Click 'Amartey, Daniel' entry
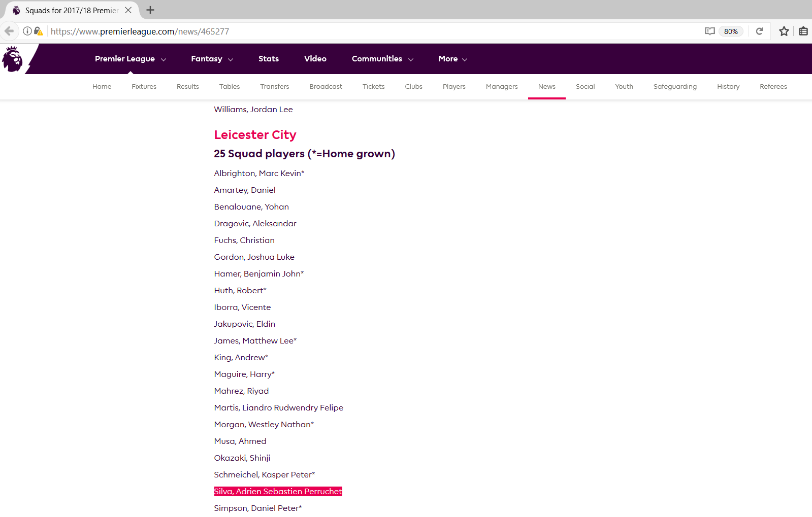 (x=245, y=190)
